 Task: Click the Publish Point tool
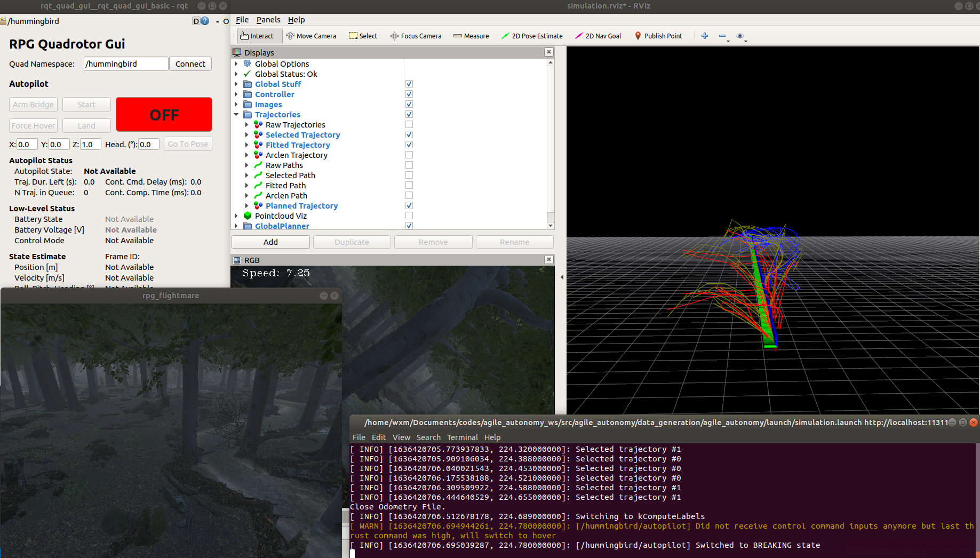(658, 36)
